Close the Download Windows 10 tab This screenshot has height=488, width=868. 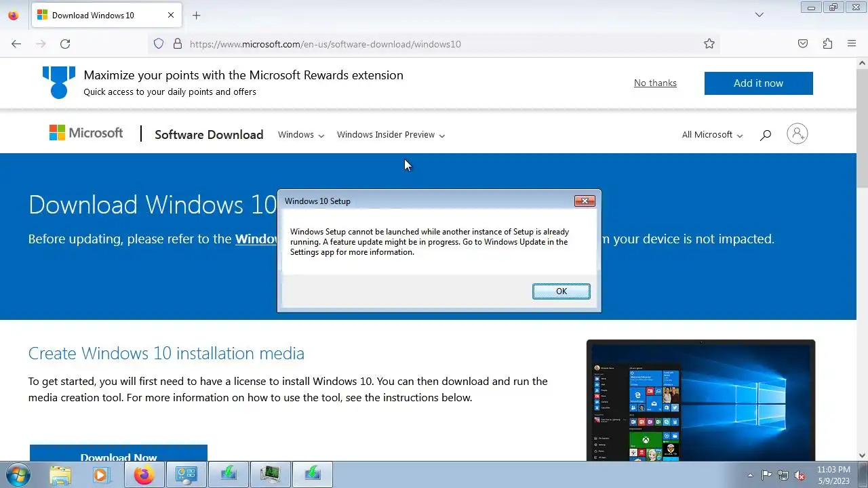171,15
